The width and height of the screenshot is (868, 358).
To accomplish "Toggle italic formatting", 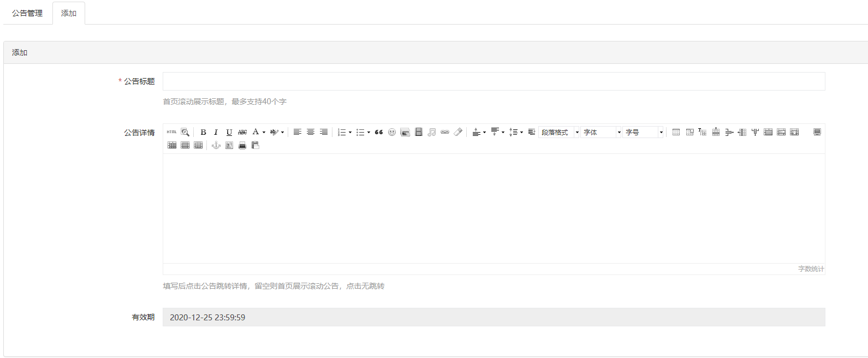I will tap(216, 132).
